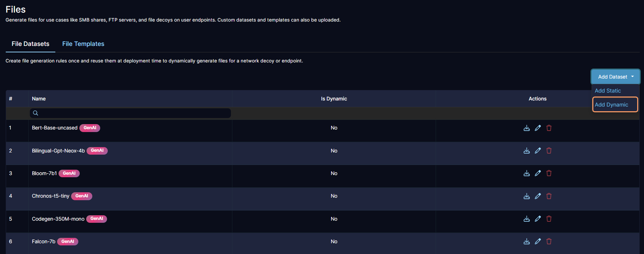Screen dimensions: 644x254
Task: Select the File Datasets tab
Action: point(30,43)
